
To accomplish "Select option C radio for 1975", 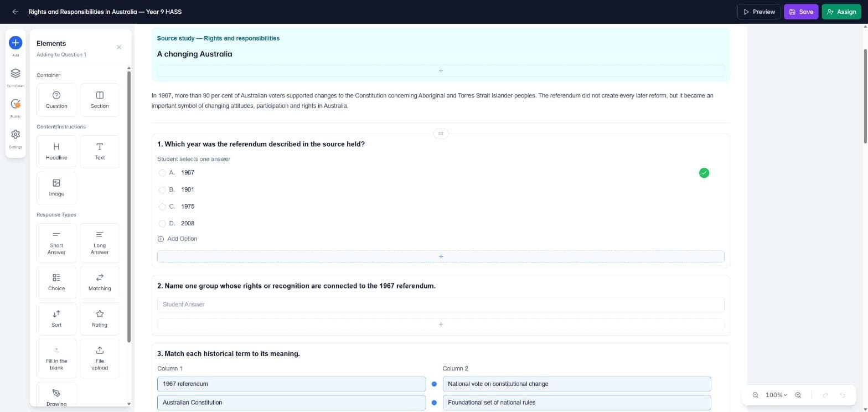I will [x=162, y=207].
